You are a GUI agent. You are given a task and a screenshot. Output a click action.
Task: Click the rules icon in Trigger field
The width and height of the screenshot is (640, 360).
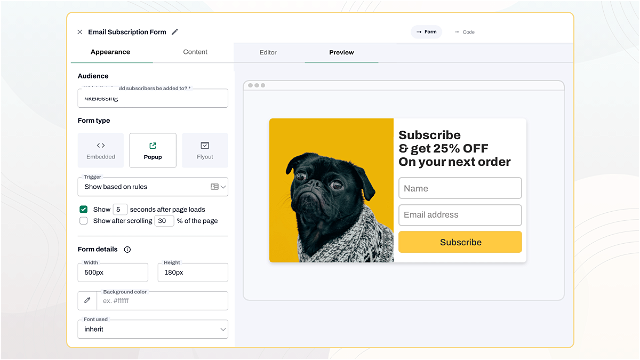(x=214, y=187)
